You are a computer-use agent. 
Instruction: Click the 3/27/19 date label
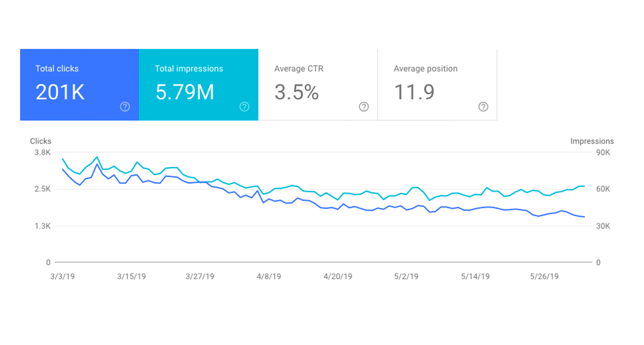click(x=199, y=277)
